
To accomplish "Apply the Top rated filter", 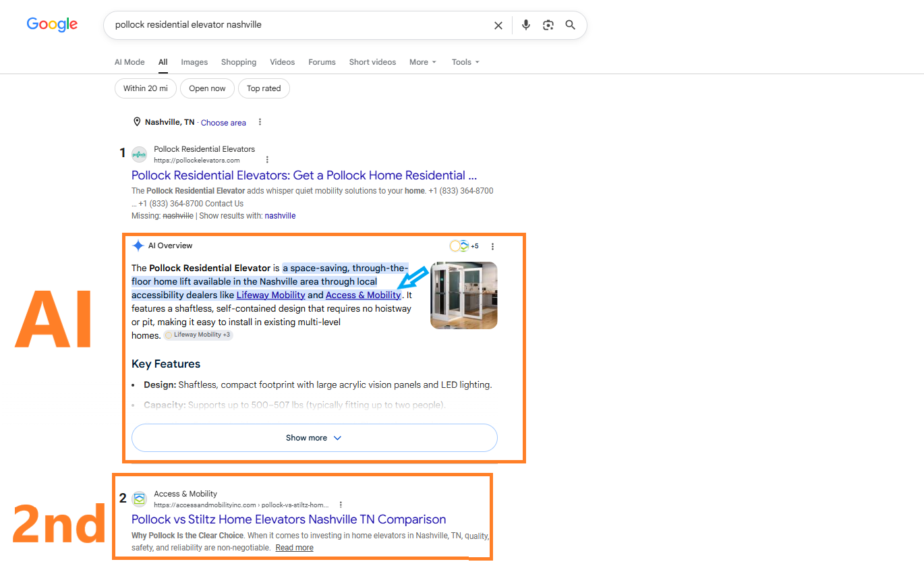I will click(264, 88).
